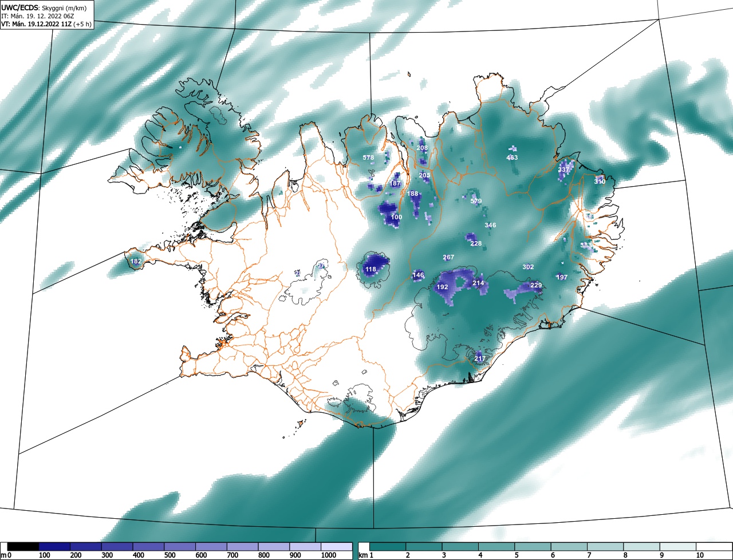Image resolution: width=733 pixels, height=560 pixels.
Task: Select the map value 229
Action: pyautogui.click(x=536, y=285)
